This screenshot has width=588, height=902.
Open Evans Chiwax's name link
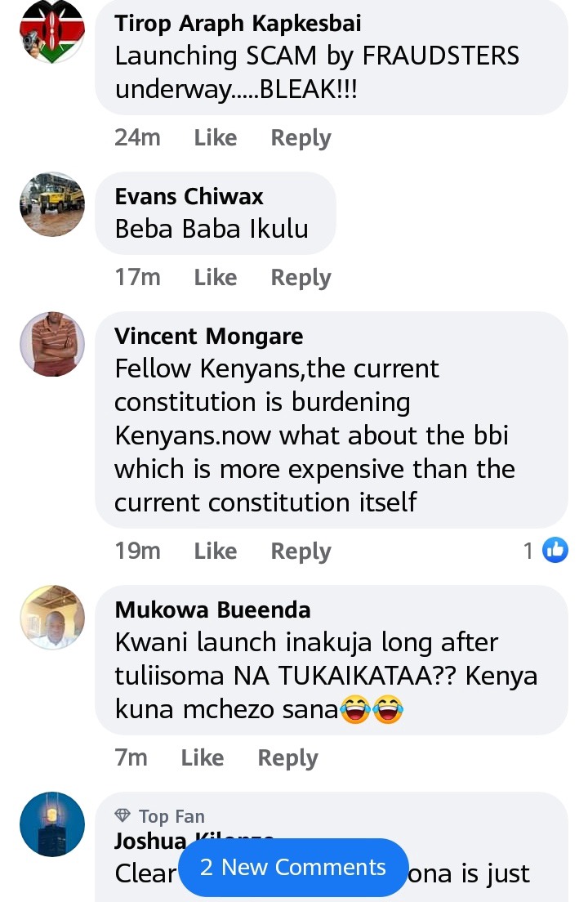[x=189, y=197]
